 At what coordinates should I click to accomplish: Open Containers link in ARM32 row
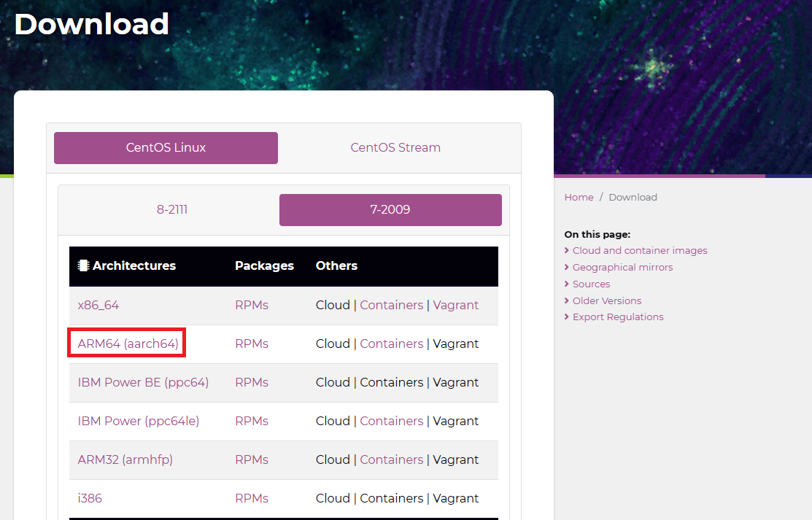[392, 459]
